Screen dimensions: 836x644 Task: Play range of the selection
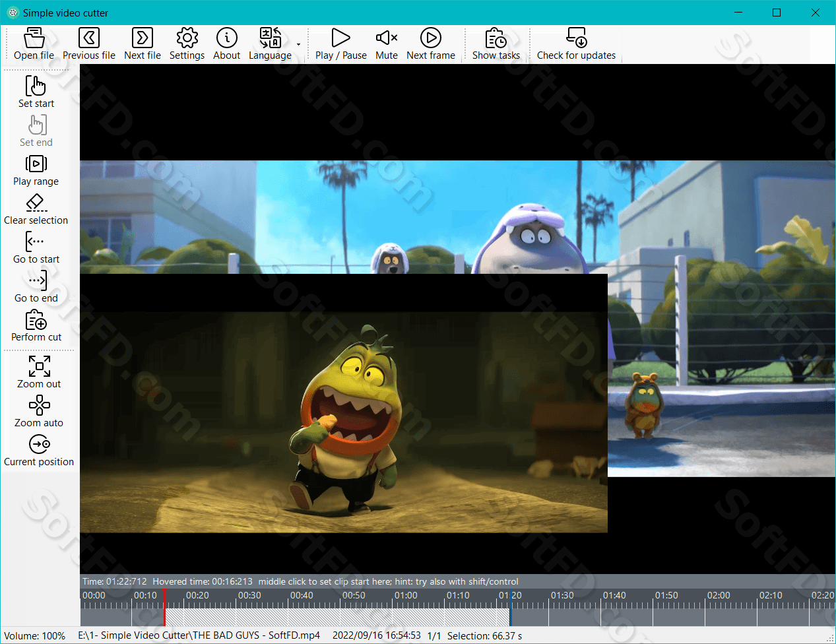pos(36,170)
